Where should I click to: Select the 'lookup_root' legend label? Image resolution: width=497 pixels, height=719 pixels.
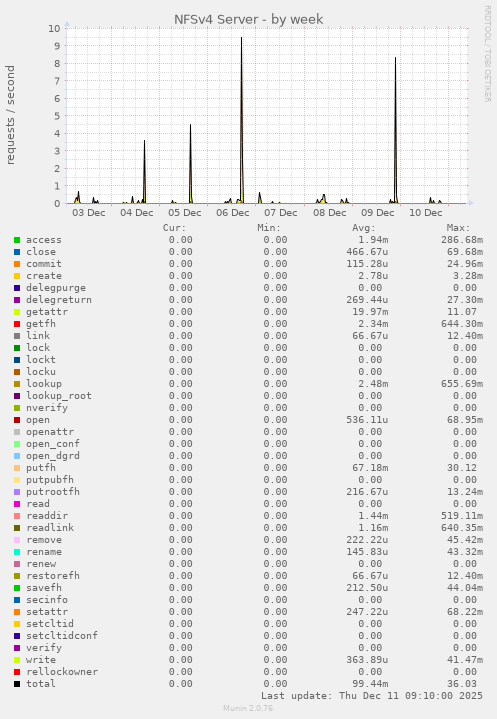click(x=59, y=396)
